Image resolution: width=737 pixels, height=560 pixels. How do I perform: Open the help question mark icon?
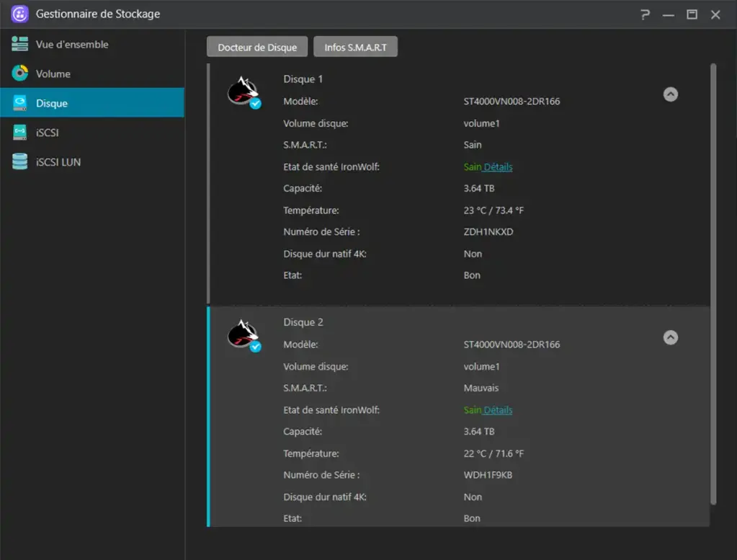644,14
